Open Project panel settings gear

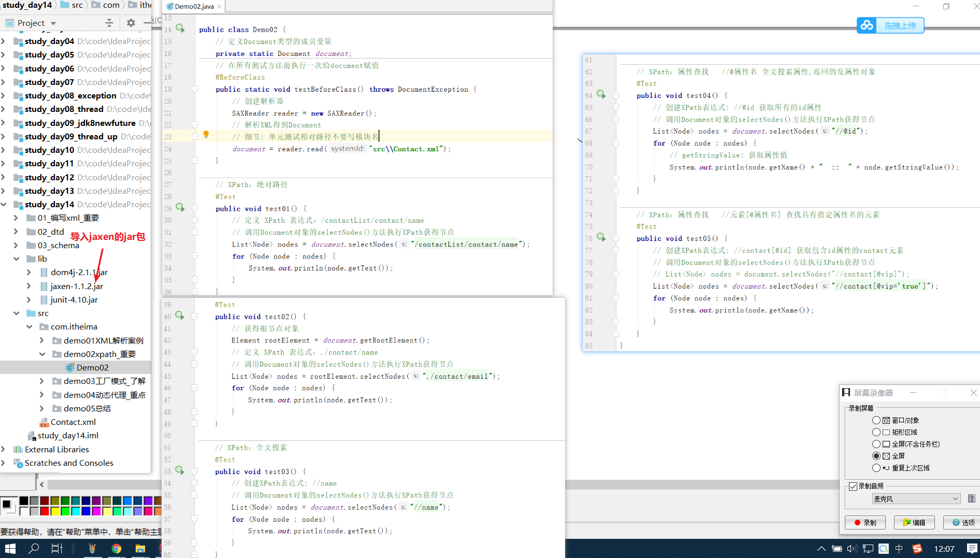pyautogui.click(x=131, y=23)
